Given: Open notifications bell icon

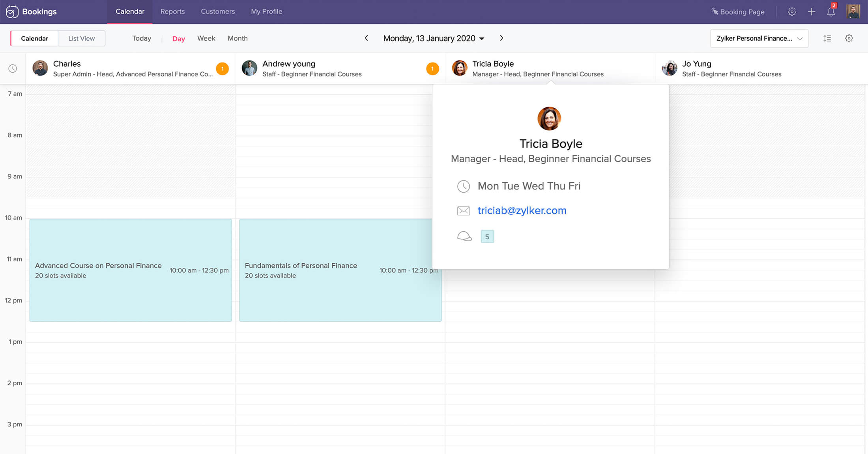Looking at the screenshot, I should 831,12.
